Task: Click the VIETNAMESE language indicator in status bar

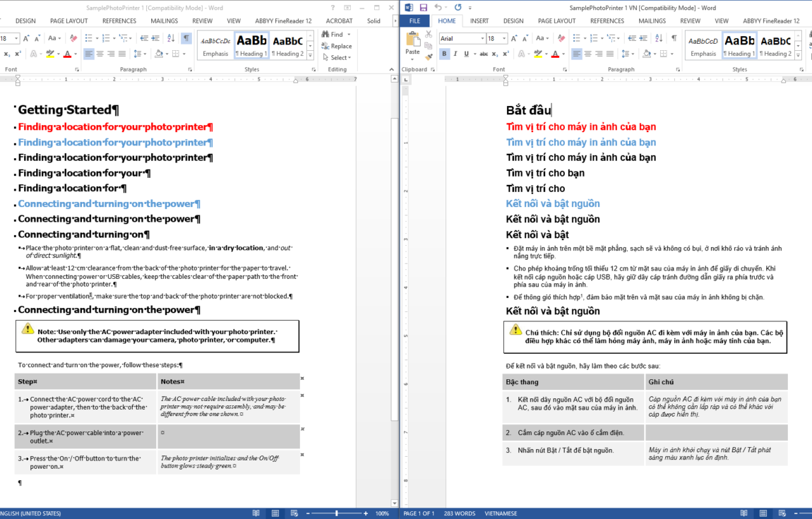Action: click(x=501, y=513)
